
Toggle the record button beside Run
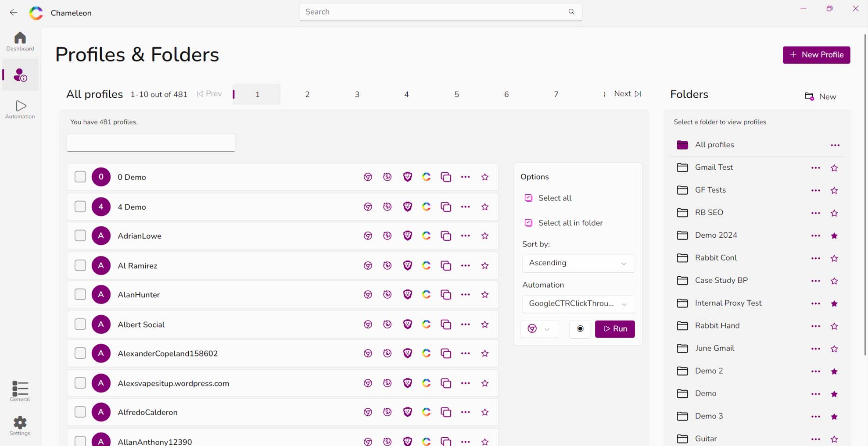(x=580, y=329)
